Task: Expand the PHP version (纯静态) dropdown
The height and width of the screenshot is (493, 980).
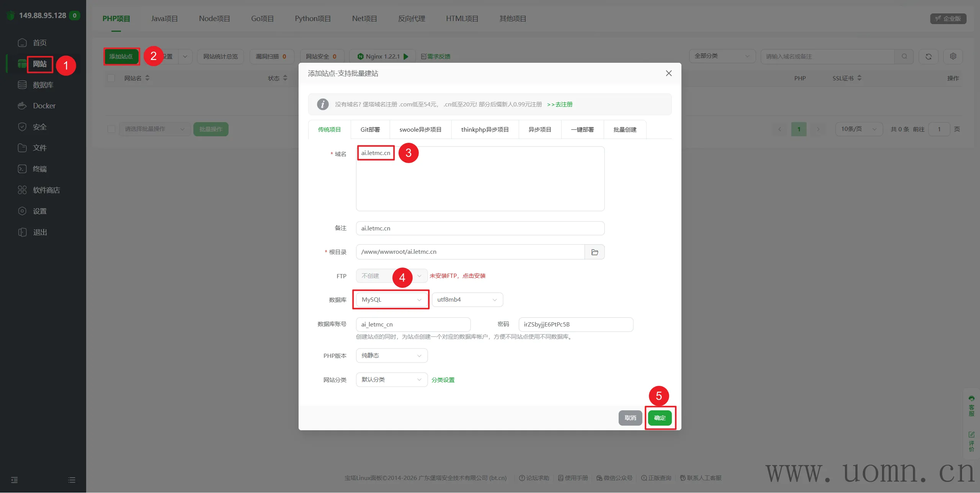Action: (391, 356)
